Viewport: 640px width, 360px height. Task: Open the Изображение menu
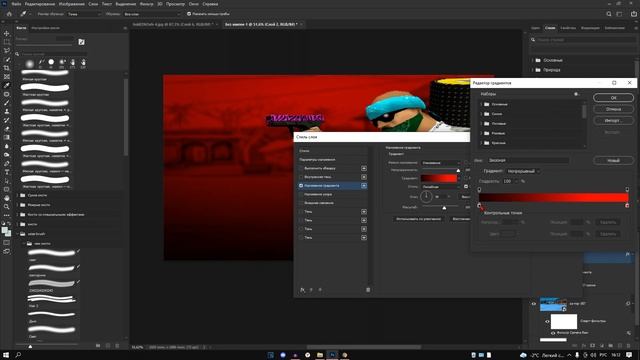click(71, 4)
